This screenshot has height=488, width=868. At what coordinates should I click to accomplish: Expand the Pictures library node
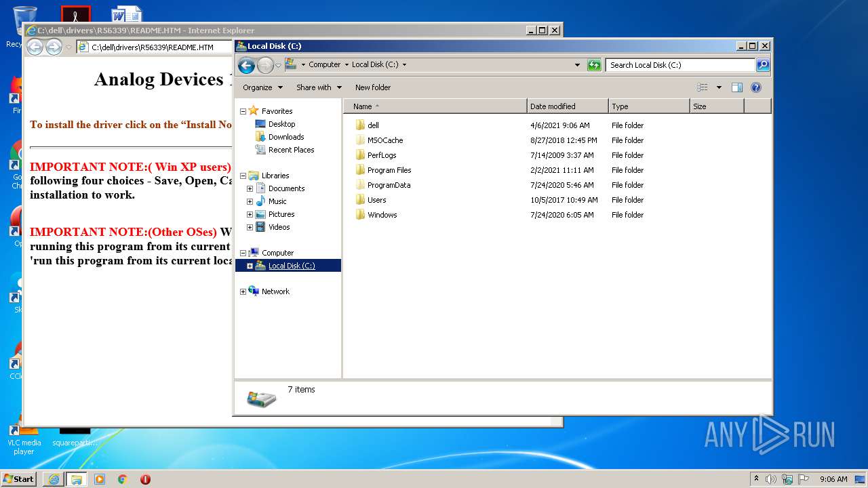point(250,214)
